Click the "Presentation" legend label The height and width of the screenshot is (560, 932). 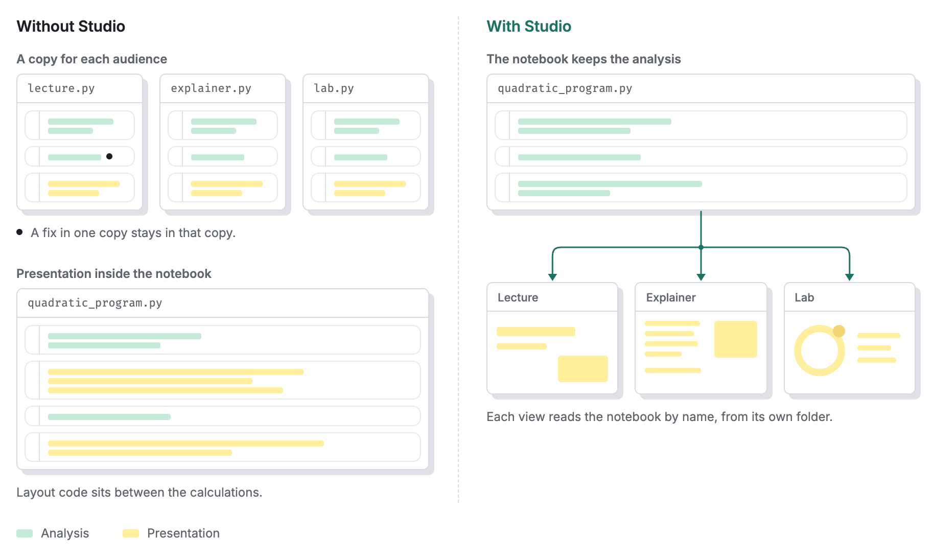pos(183,533)
